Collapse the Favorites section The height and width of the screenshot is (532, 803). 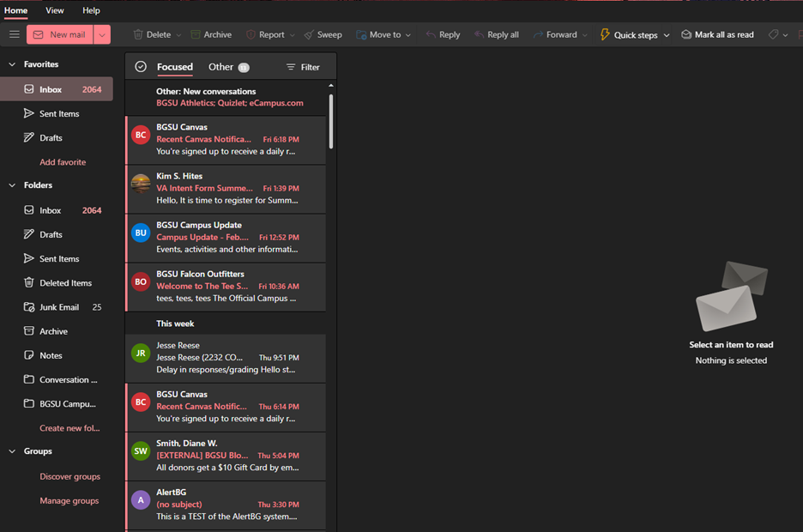tap(12, 64)
